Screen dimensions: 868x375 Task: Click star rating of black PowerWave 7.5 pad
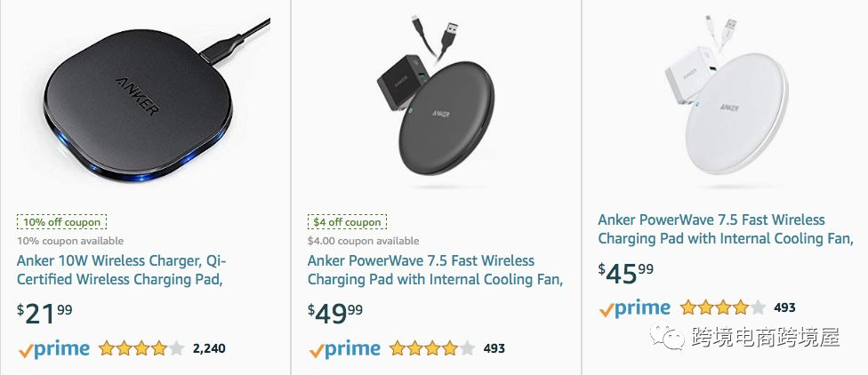tap(432, 348)
